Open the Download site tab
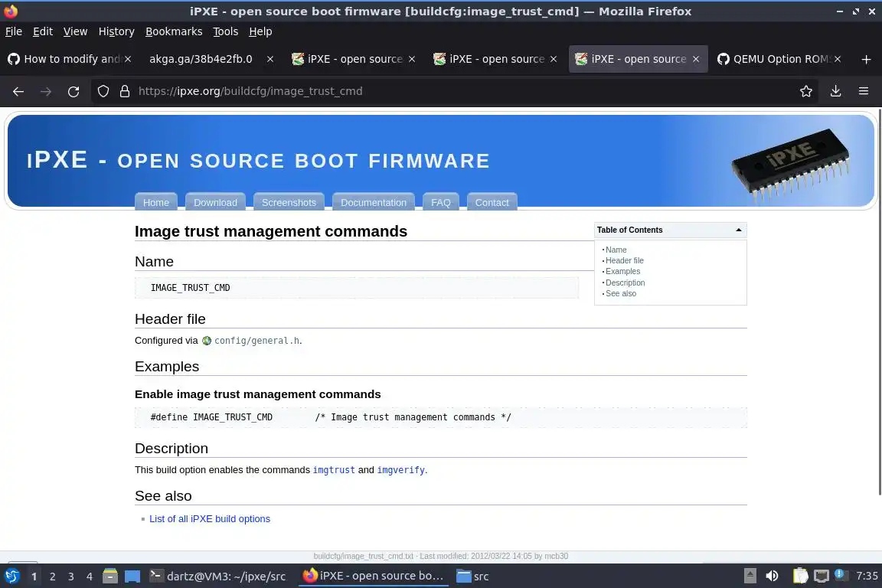This screenshot has height=588, width=882. (215, 203)
